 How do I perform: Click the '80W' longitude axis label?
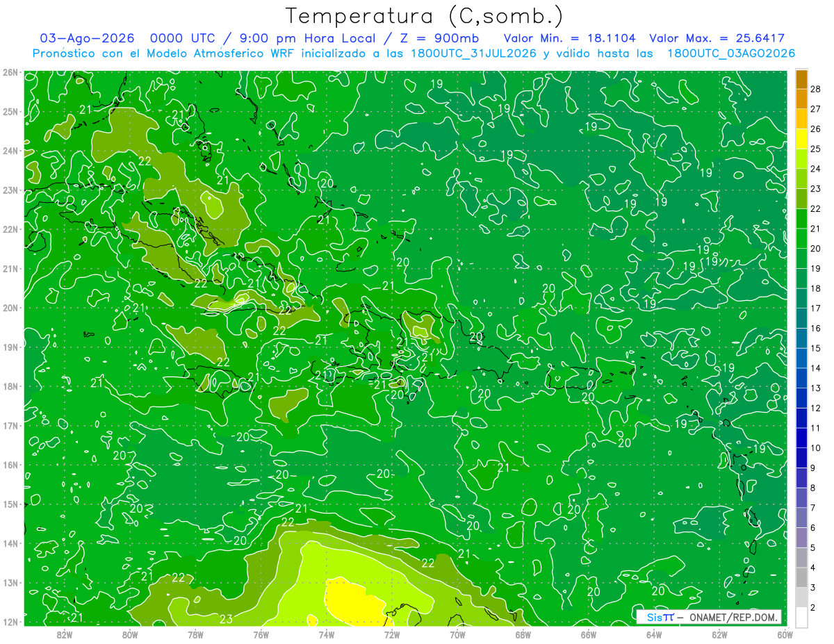point(129,634)
